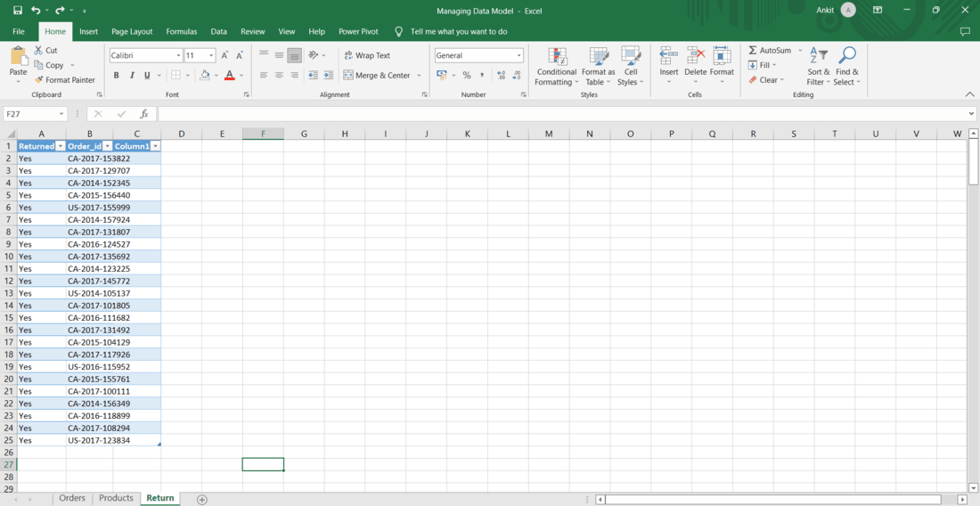Click Merge & Center
This screenshot has height=506, width=980.
tap(377, 75)
